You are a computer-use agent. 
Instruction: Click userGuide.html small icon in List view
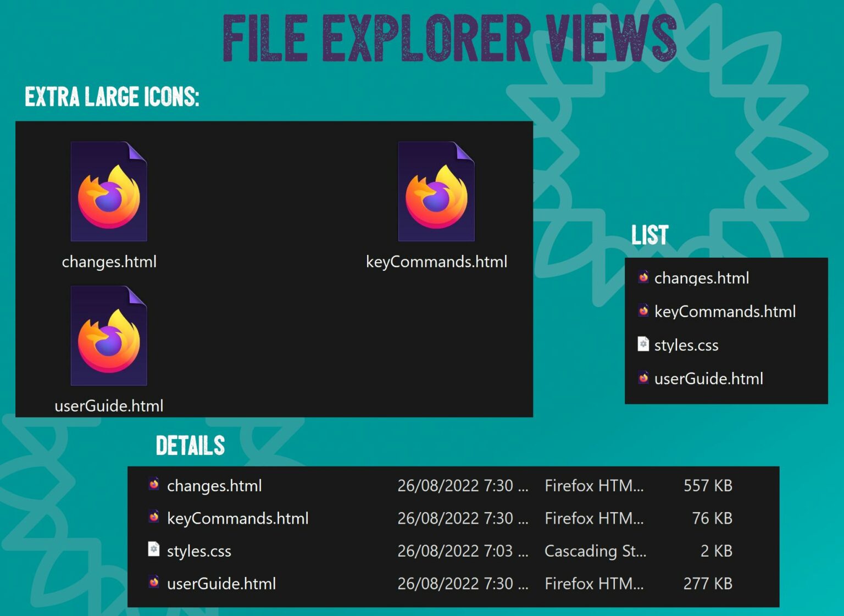tap(643, 378)
